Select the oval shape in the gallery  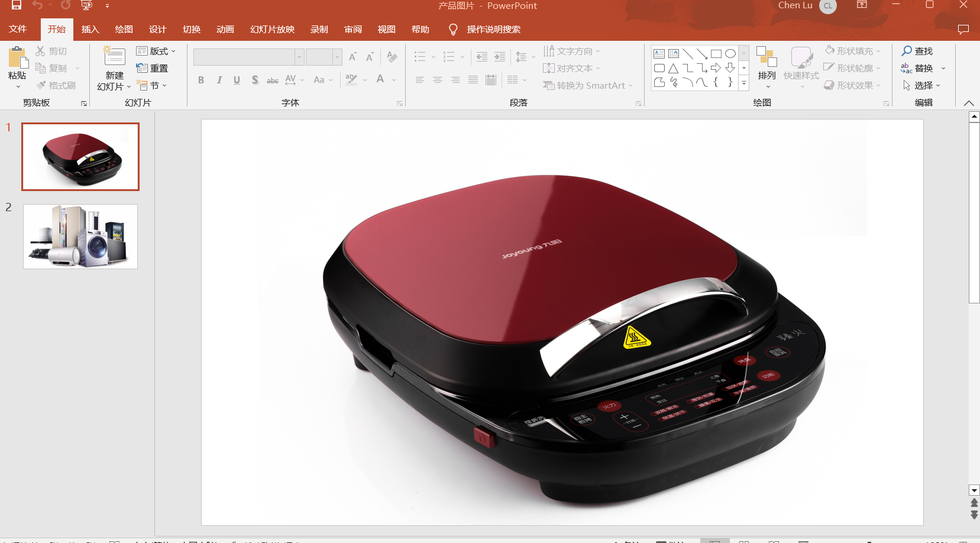pyautogui.click(x=730, y=53)
